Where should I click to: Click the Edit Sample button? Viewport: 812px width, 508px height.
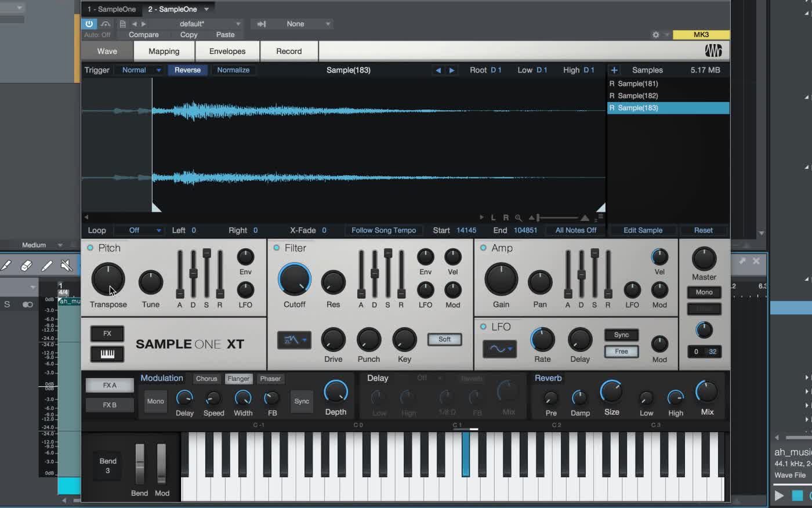pyautogui.click(x=643, y=230)
